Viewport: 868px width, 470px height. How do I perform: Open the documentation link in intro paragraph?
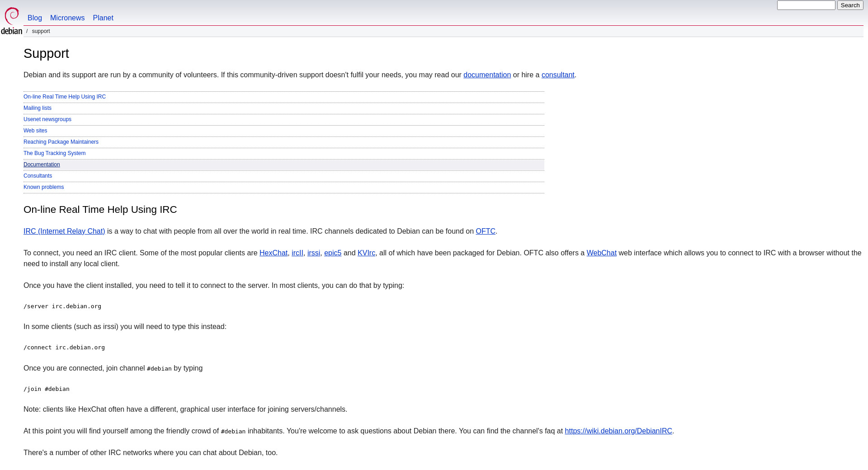487,75
